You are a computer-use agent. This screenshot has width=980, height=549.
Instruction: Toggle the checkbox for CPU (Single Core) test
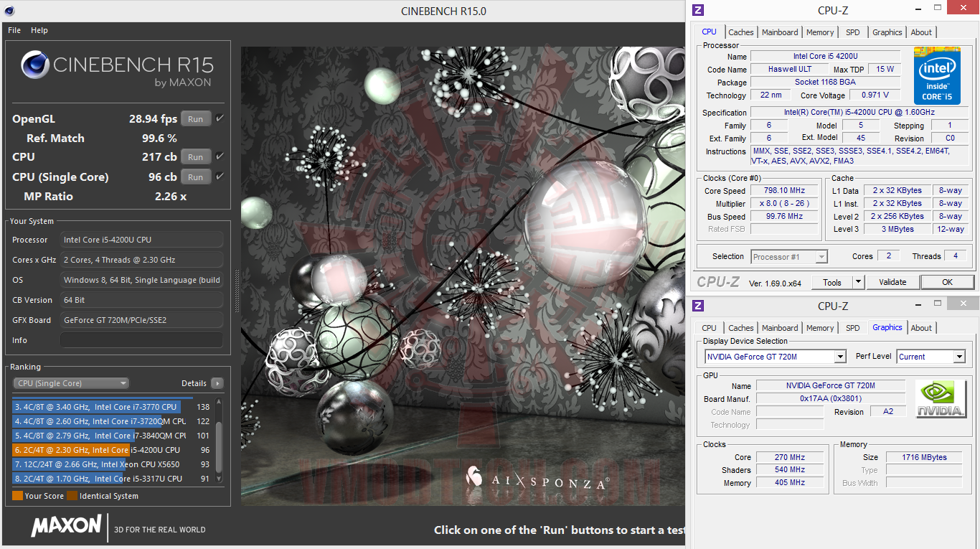[x=220, y=177]
